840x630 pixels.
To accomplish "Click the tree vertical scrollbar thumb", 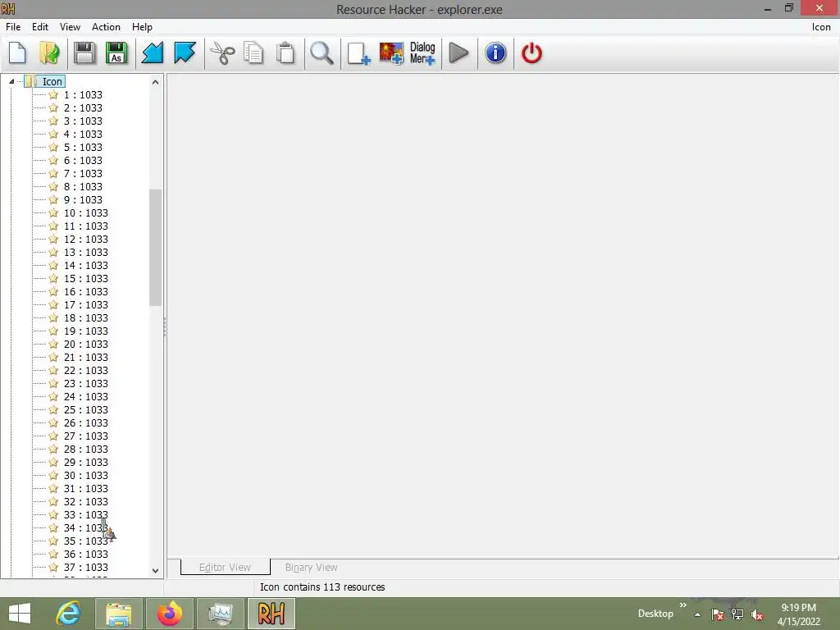I will point(155,247).
